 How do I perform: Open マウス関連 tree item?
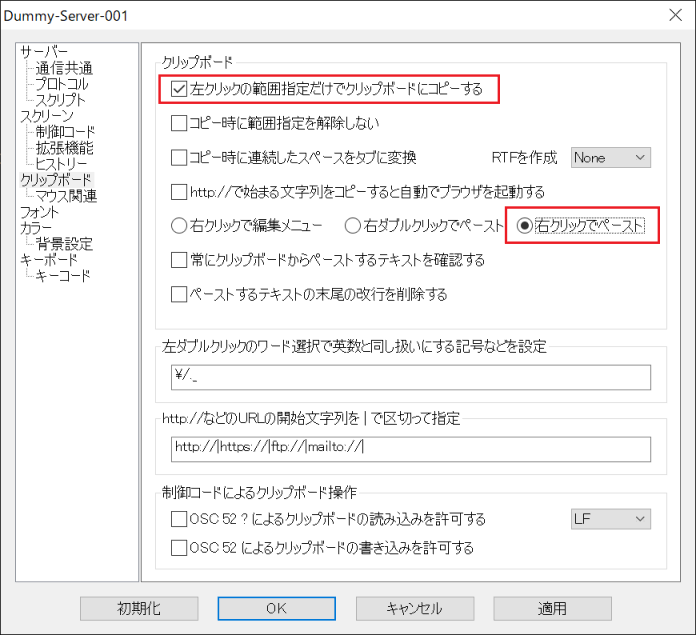[66, 196]
